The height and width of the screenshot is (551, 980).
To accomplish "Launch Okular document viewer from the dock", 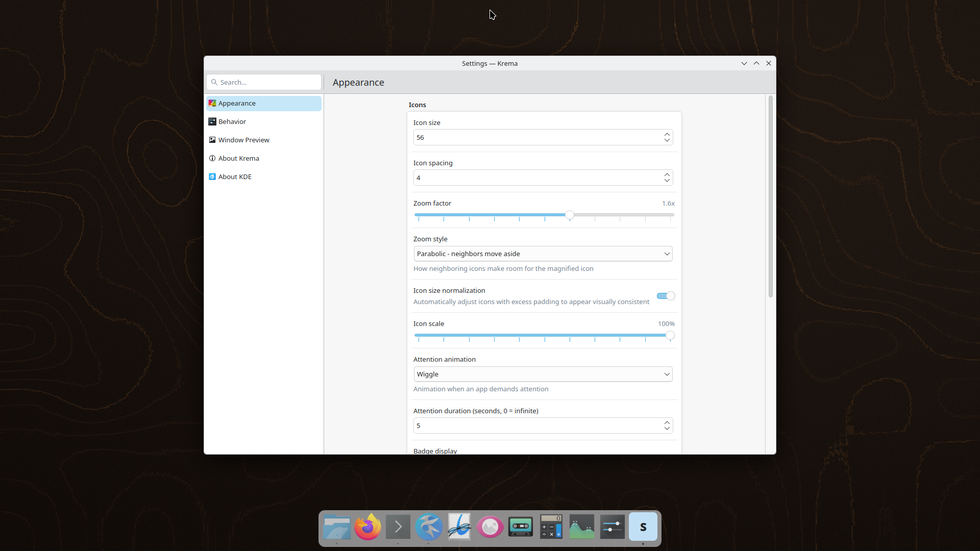I will click(x=459, y=527).
